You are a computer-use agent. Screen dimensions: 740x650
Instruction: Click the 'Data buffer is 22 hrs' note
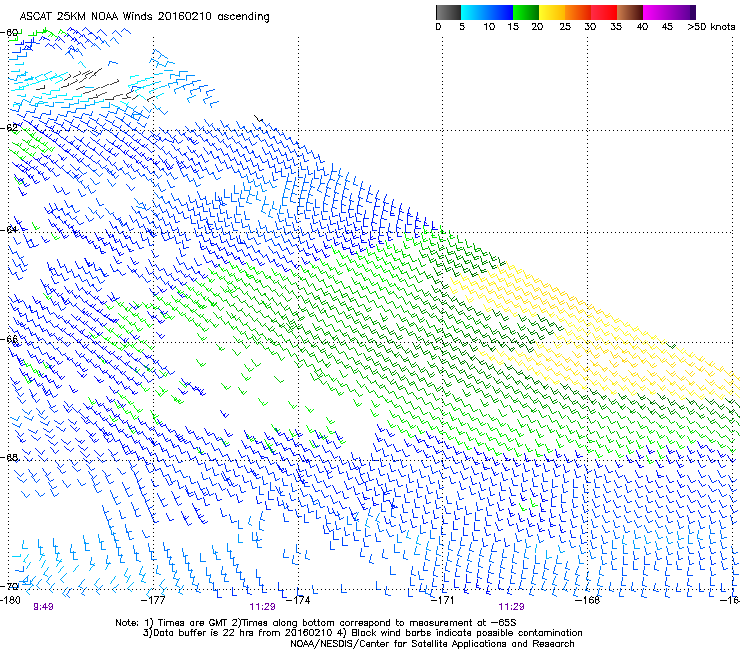point(362,633)
